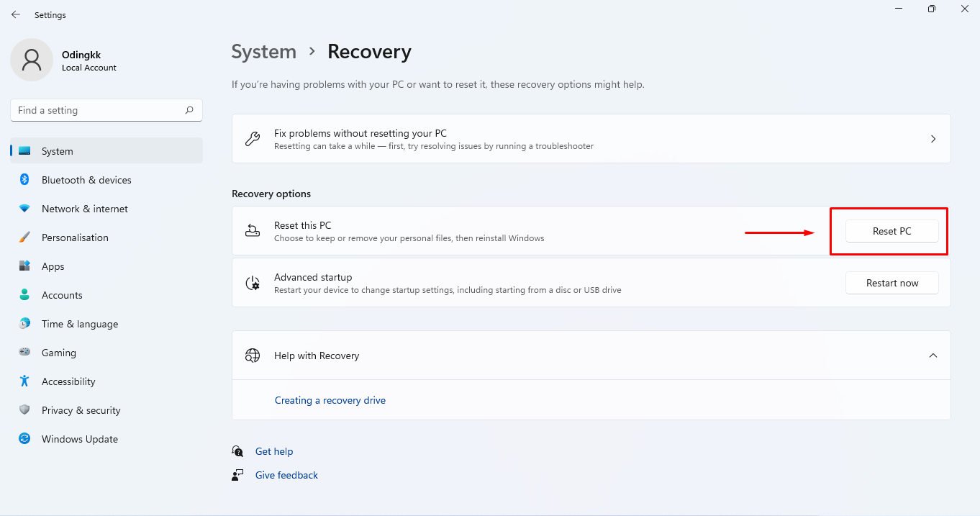Screen dimensions: 980x516
Task: Select the Privacy & security shield icon
Action: pos(24,410)
